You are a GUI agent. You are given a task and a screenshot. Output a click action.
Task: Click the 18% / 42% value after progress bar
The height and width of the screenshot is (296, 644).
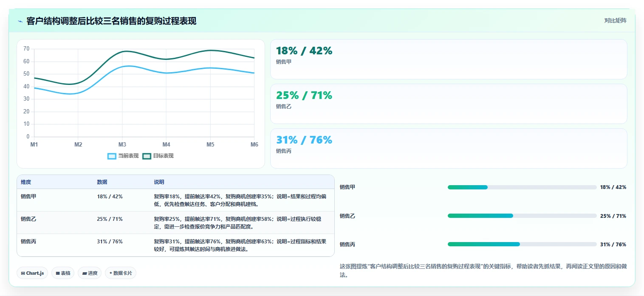(x=613, y=187)
